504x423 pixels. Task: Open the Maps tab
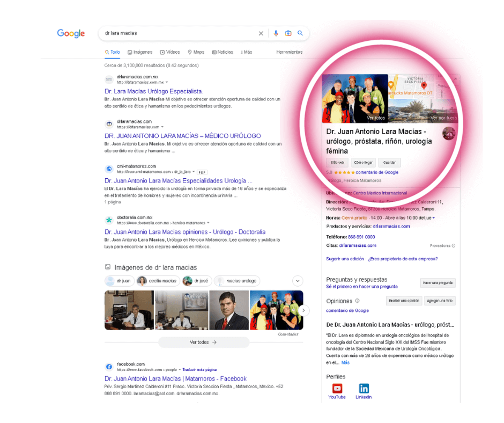click(x=196, y=52)
